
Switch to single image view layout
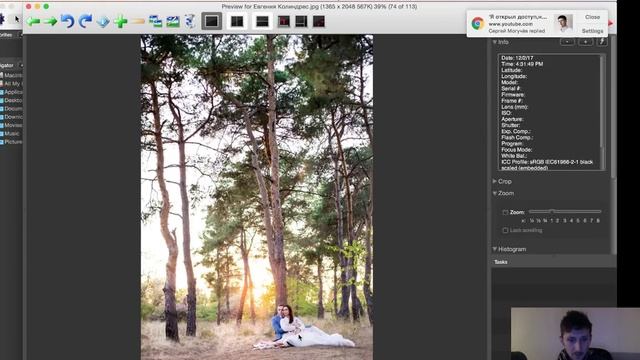click(211, 21)
